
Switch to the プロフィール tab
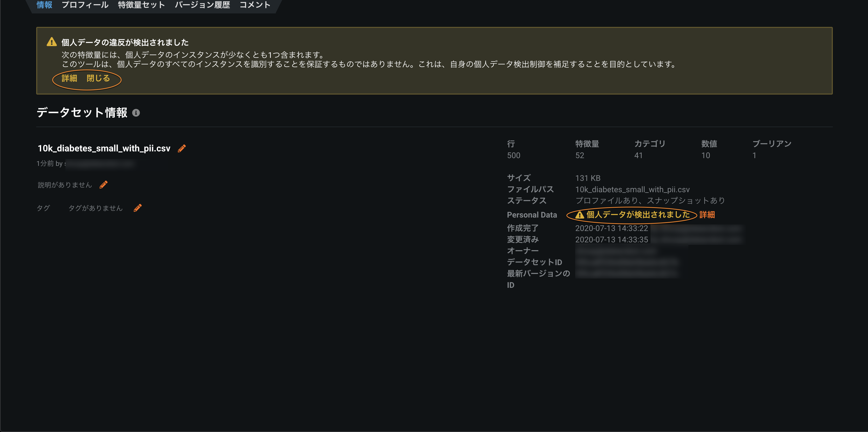click(x=85, y=5)
